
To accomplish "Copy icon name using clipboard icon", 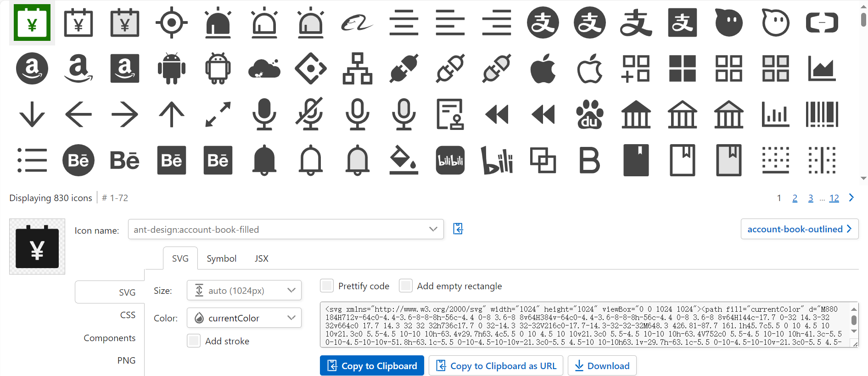I will point(458,229).
